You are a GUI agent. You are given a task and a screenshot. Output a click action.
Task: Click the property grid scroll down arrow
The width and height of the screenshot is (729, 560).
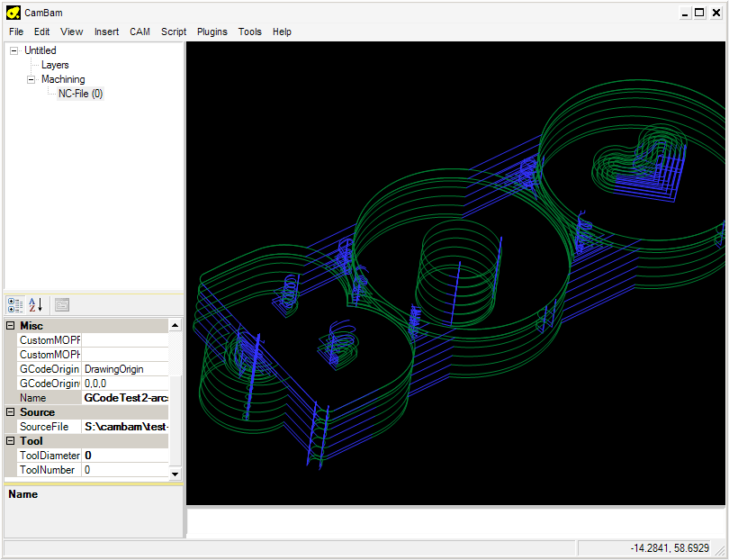[x=175, y=474]
